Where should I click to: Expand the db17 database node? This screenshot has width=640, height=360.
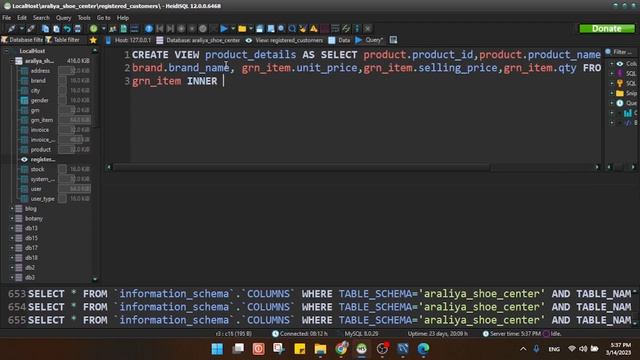coord(12,248)
